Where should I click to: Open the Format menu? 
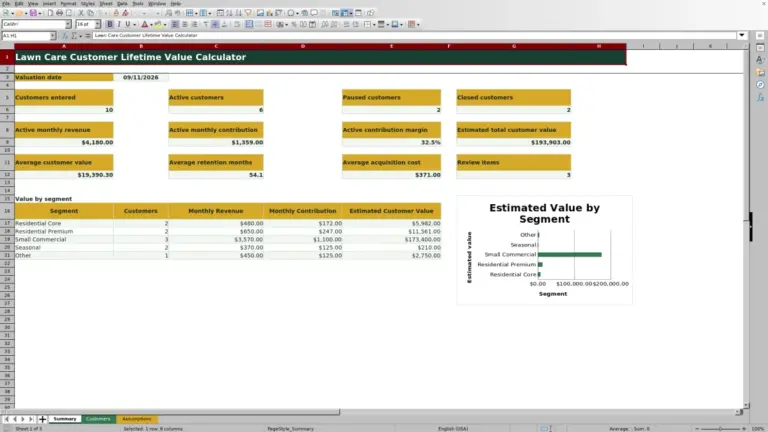pyautogui.click(x=68, y=3)
